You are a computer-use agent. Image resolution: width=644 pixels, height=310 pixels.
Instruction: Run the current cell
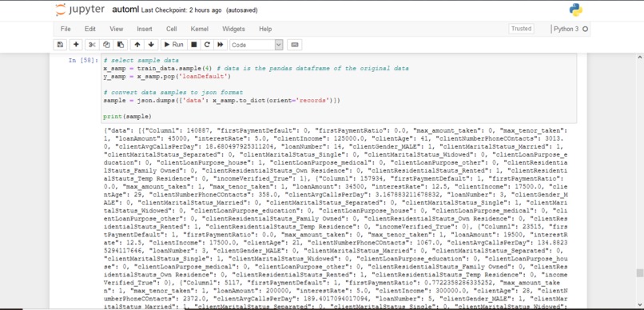(173, 45)
